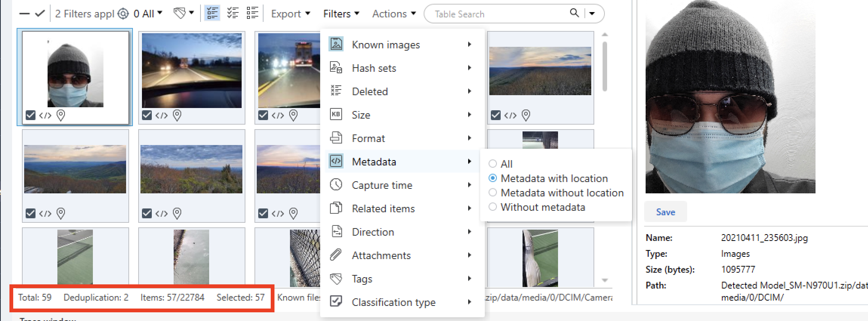
Task: Click the Filters menu button
Action: [x=341, y=14]
